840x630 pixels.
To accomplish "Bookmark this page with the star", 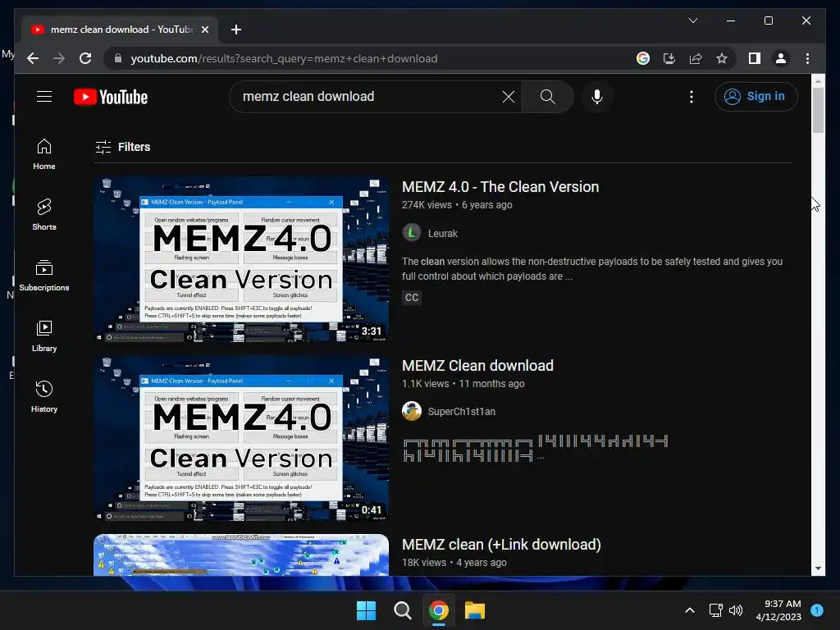I will (x=722, y=58).
